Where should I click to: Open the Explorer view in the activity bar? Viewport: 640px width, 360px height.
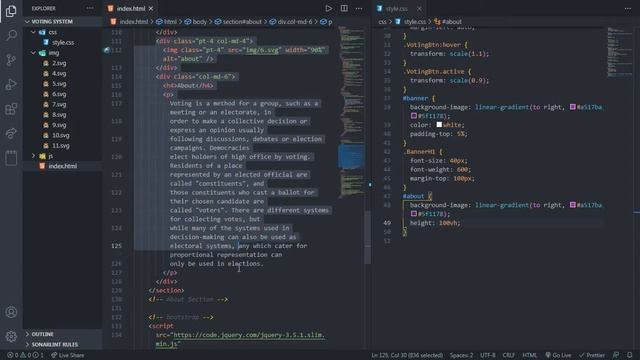pos(11,11)
